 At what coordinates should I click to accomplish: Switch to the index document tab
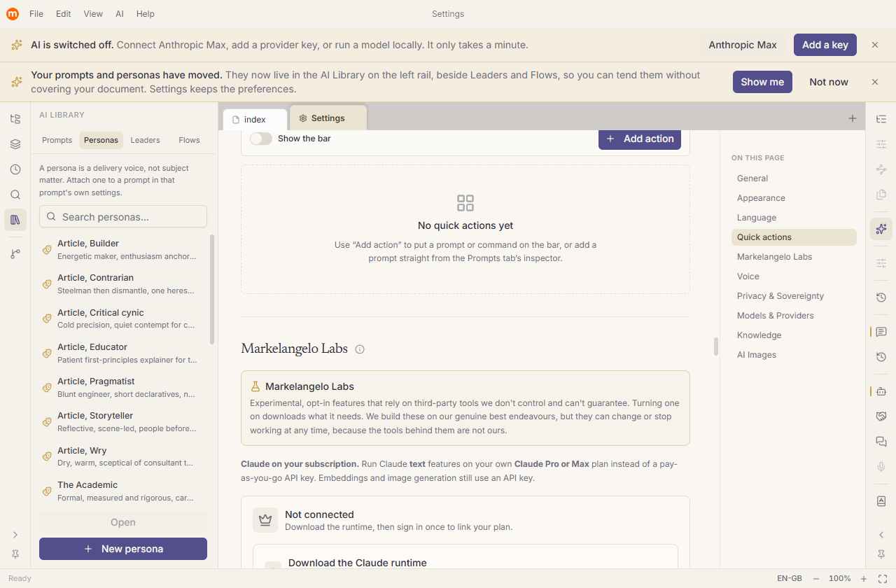(255, 120)
